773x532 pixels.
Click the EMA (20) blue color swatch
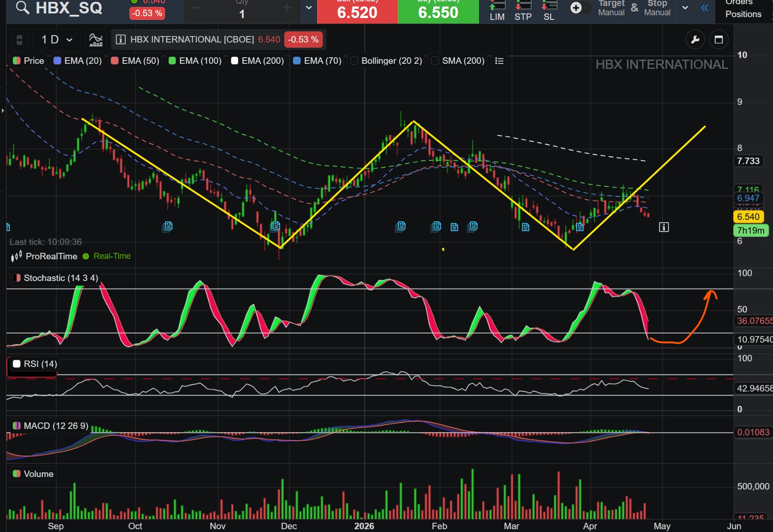click(58, 61)
